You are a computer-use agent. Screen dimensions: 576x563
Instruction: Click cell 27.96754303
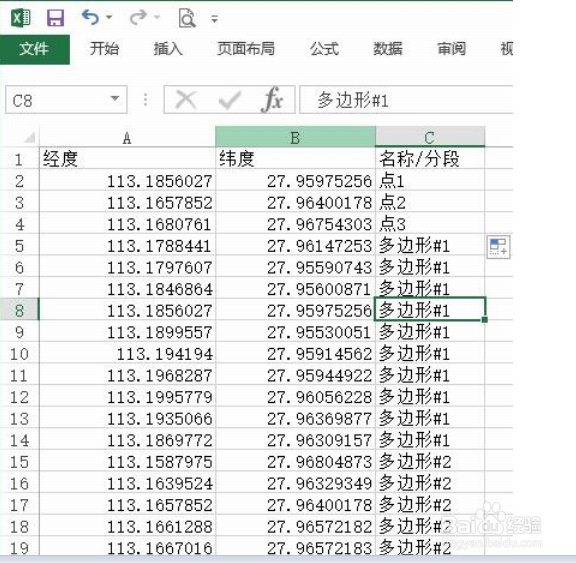click(x=295, y=224)
